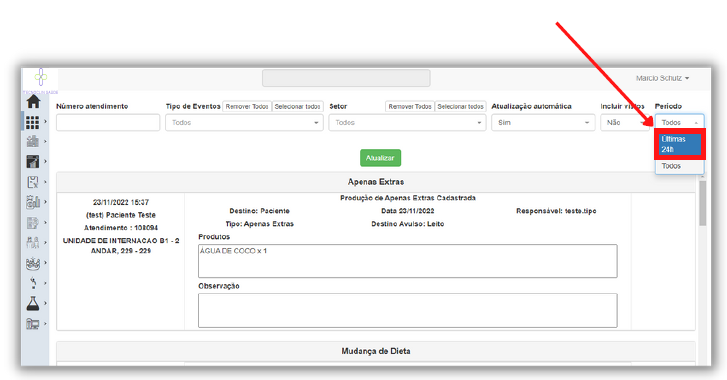The height and width of the screenshot is (380, 727).
Task: Open the people group sidebar icon
Action: pos(32,242)
